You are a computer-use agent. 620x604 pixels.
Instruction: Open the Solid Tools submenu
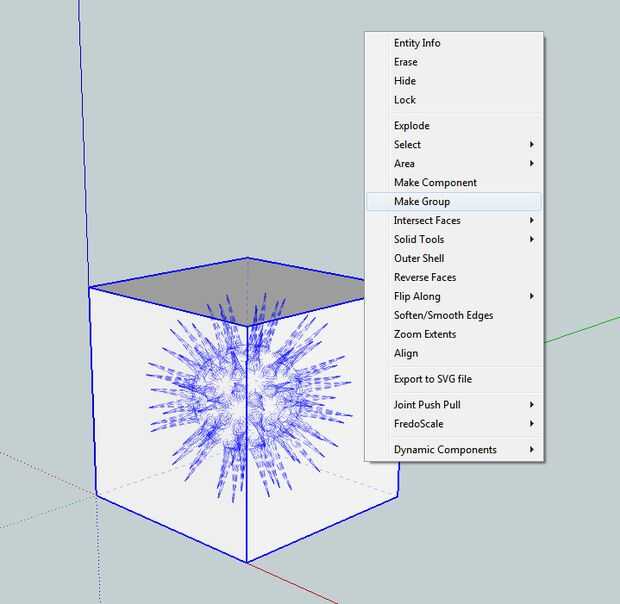click(454, 240)
